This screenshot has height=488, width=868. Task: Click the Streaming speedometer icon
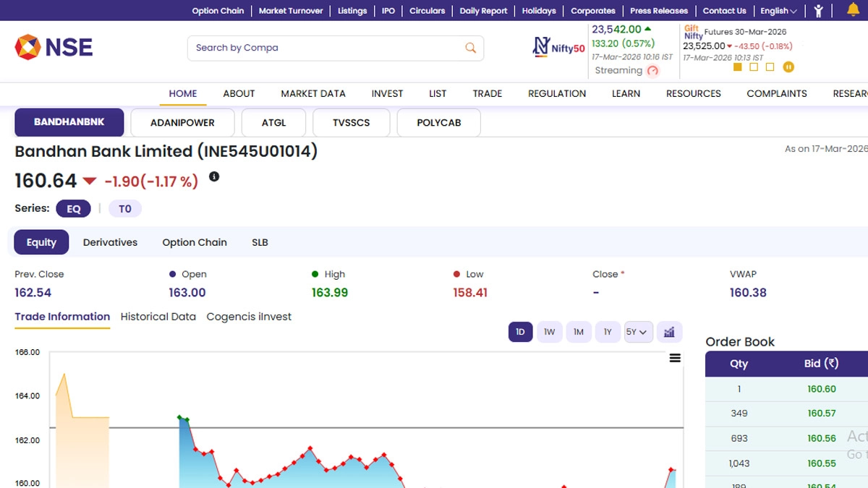(653, 71)
